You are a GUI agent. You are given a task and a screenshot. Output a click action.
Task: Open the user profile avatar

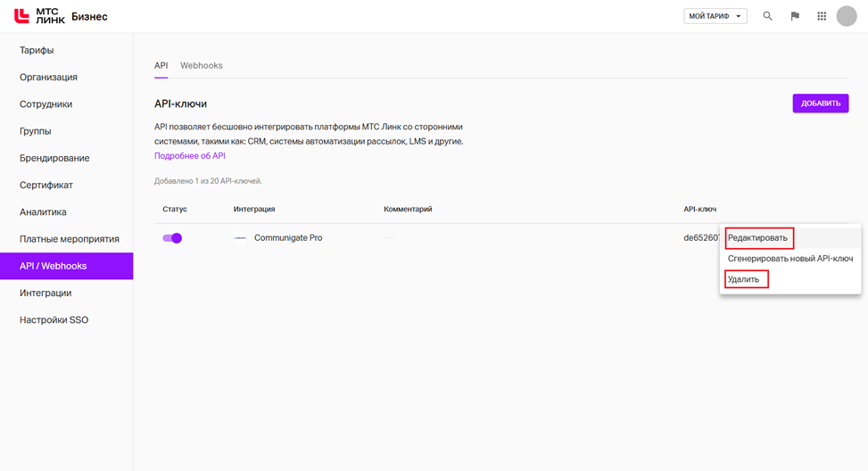click(x=846, y=16)
